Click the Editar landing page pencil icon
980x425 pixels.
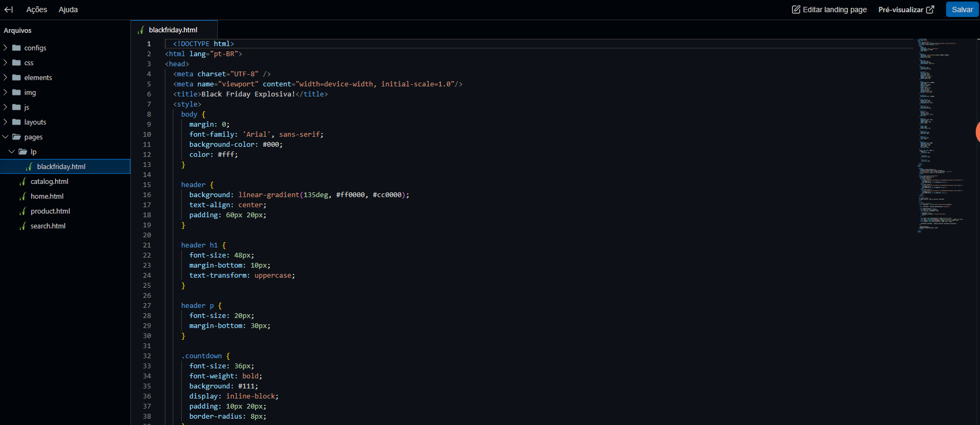796,10
